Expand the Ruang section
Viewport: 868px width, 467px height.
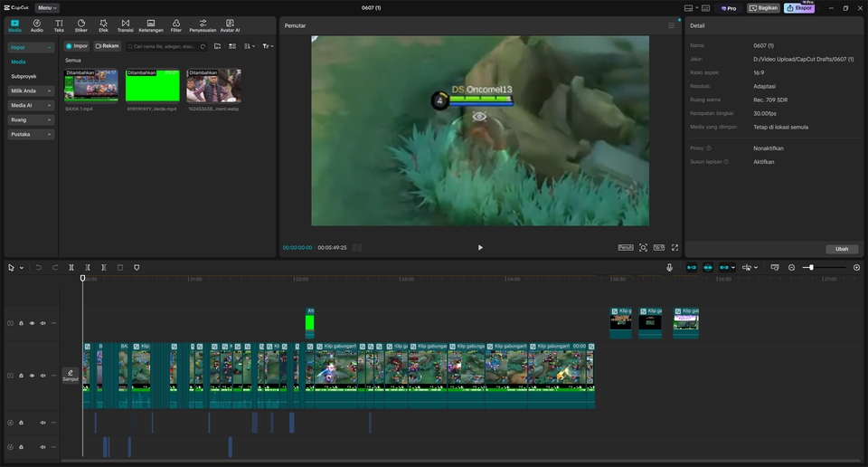coord(31,119)
